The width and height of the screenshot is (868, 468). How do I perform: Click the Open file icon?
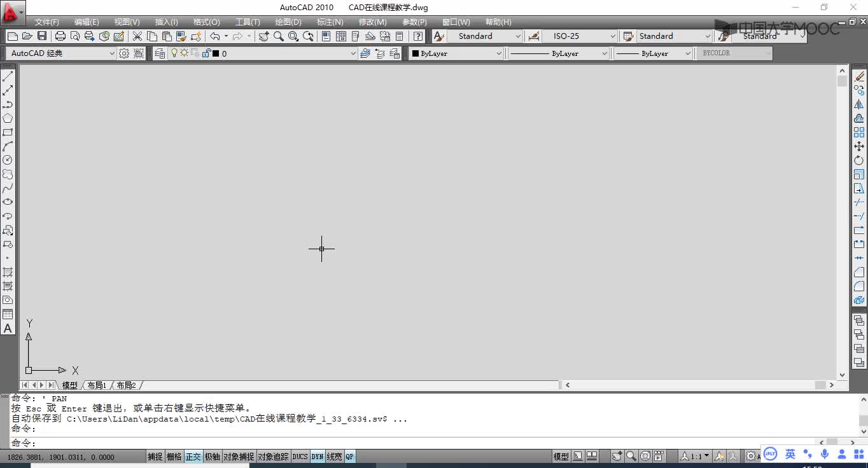tap(27, 36)
